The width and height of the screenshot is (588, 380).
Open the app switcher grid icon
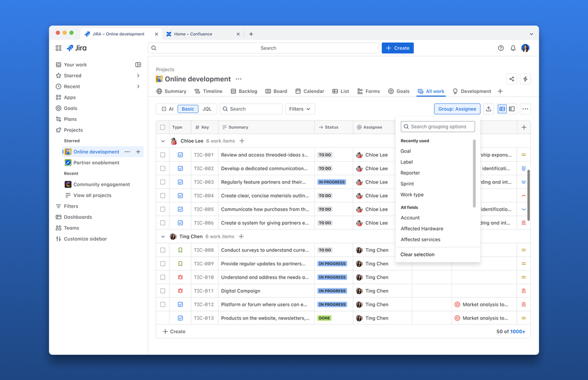tap(58, 48)
